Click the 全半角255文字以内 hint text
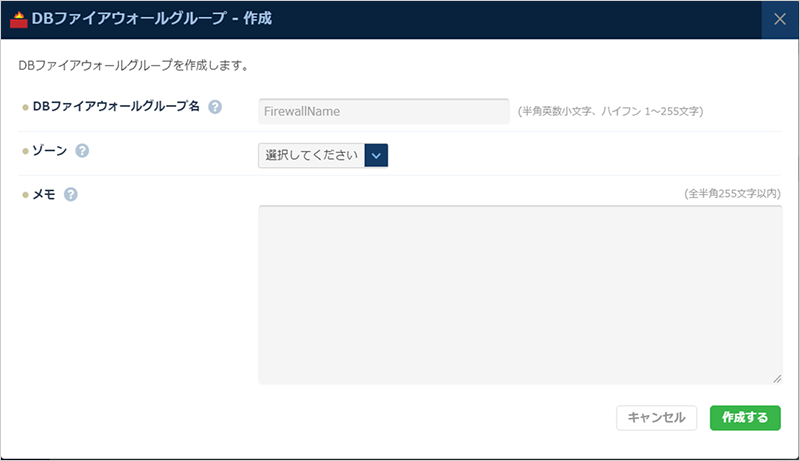This screenshot has width=800, height=461. [732, 194]
